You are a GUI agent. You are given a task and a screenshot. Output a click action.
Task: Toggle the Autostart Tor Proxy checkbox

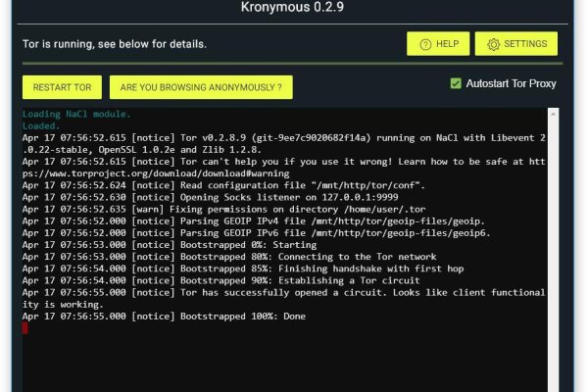[456, 83]
